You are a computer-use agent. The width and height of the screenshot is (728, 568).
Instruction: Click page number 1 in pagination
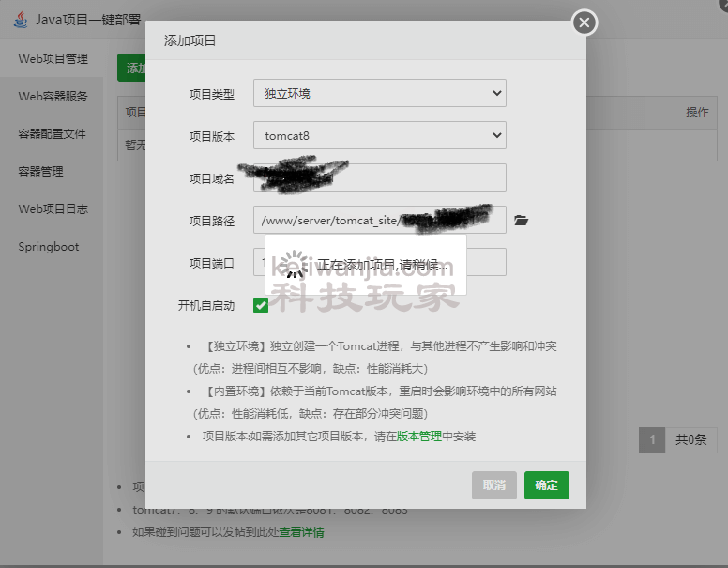pyautogui.click(x=652, y=439)
